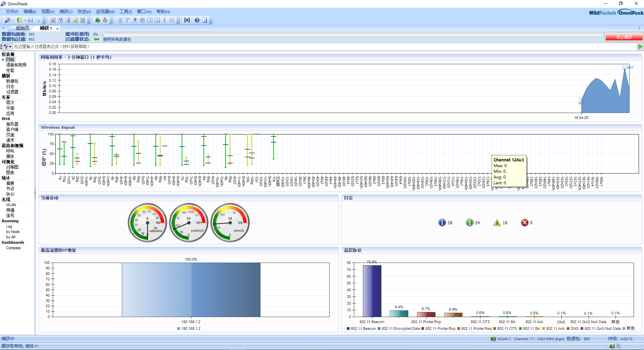Open WLAN view under 无线

11,205
